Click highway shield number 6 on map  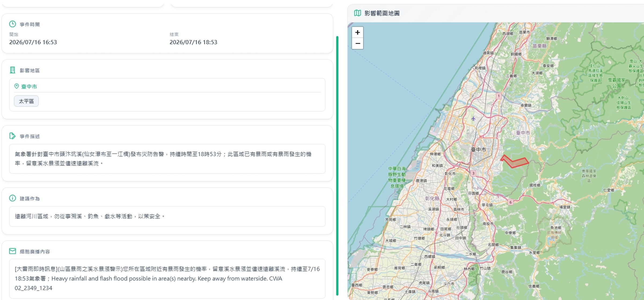coord(510,202)
